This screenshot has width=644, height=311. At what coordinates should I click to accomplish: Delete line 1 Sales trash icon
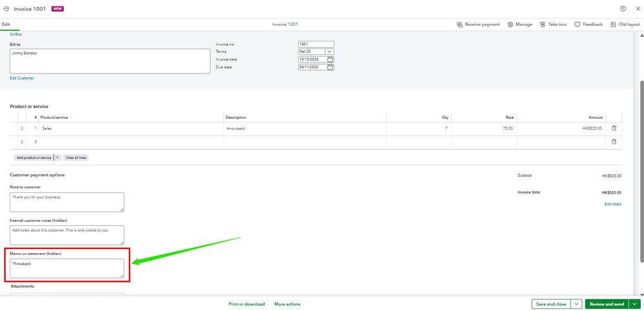614,128
